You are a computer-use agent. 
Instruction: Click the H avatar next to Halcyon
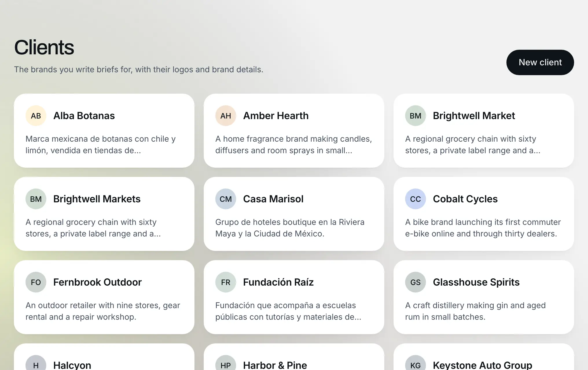[36, 363]
